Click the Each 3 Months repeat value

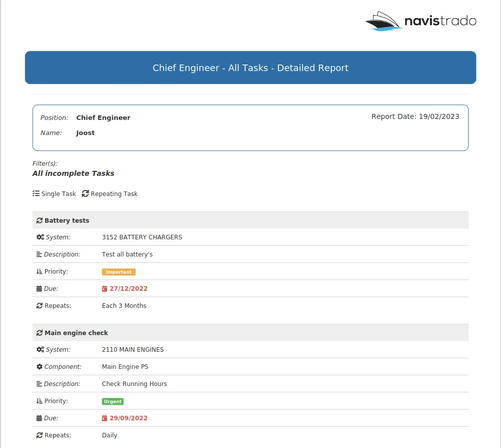[x=124, y=306]
